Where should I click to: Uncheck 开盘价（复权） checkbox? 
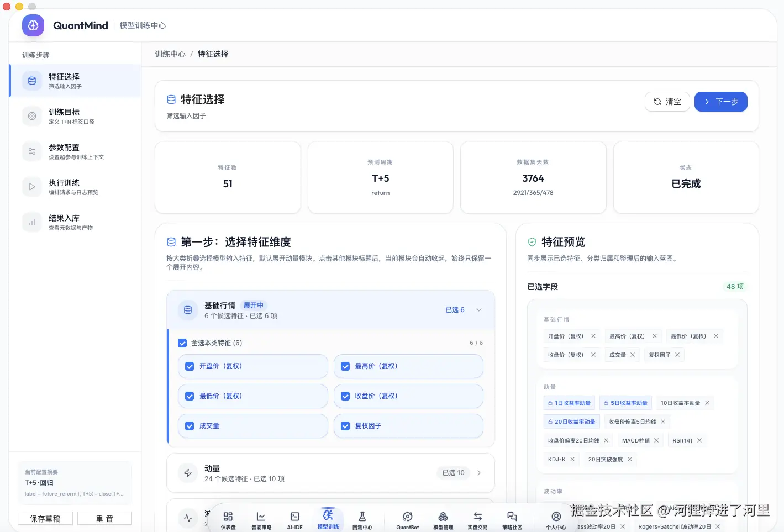pyautogui.click(x=190, y=366)
